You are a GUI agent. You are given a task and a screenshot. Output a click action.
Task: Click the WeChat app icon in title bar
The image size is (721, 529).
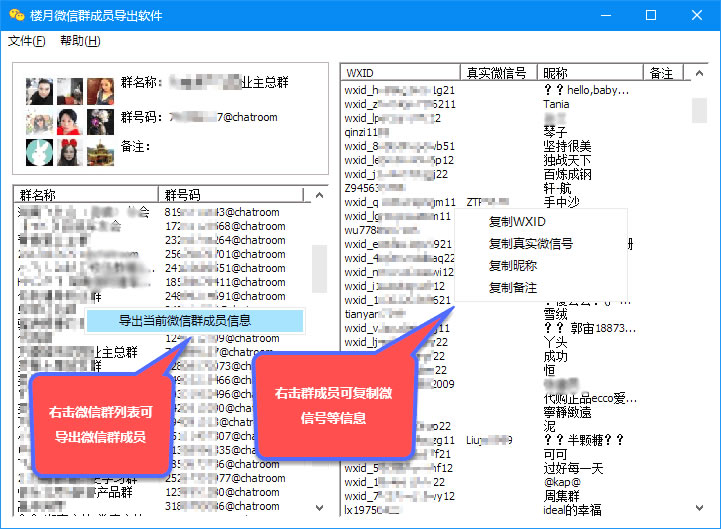17,15
